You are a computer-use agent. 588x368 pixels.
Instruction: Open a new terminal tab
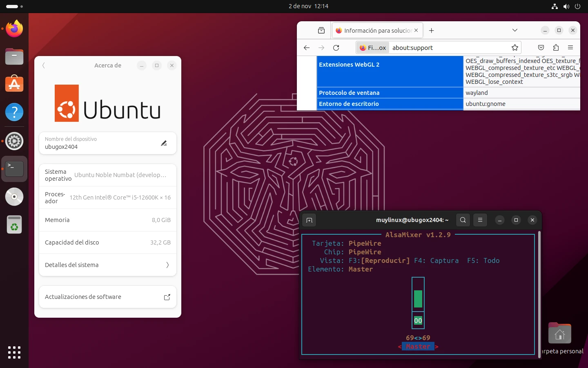coord(309,220)
